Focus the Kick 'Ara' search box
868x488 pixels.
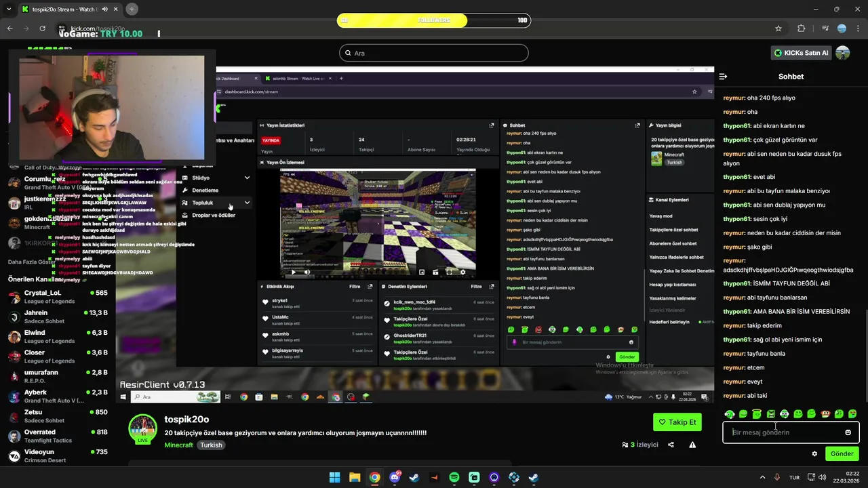coord(434,53)
